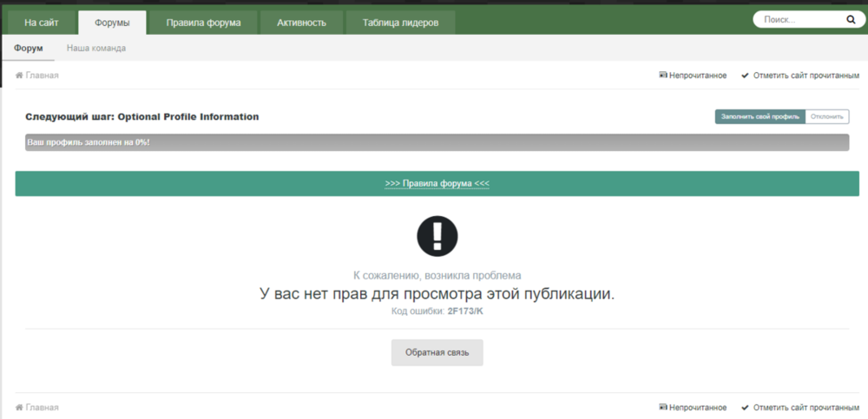Click the Обратная связь button
Screen dimensions: 868x419
(437, 352)
